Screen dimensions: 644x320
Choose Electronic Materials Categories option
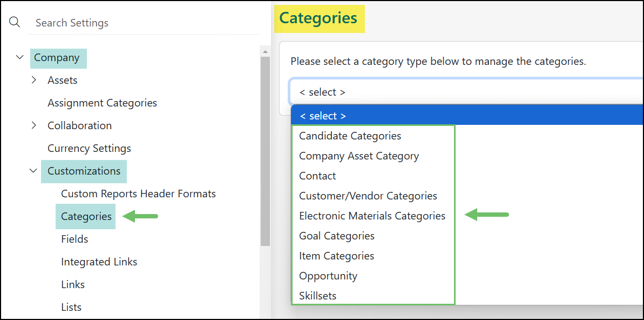click(x=372, y=216)
